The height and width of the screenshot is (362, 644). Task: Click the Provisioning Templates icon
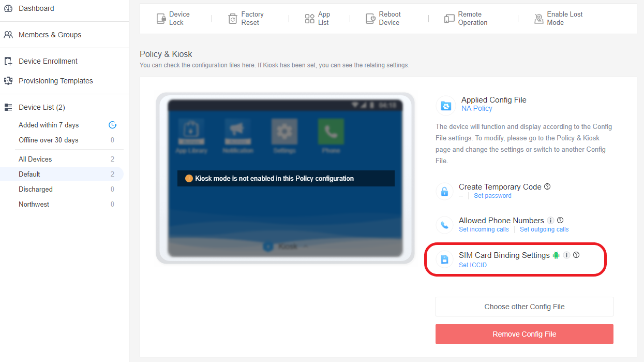(x=8, y=81)
